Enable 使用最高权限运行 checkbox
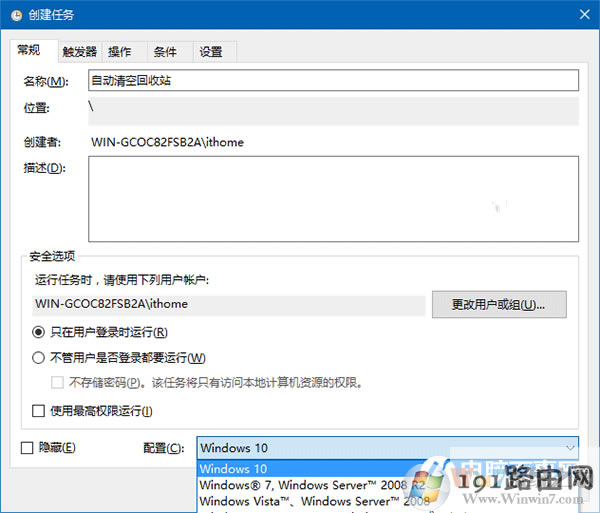 click(39, 411)
